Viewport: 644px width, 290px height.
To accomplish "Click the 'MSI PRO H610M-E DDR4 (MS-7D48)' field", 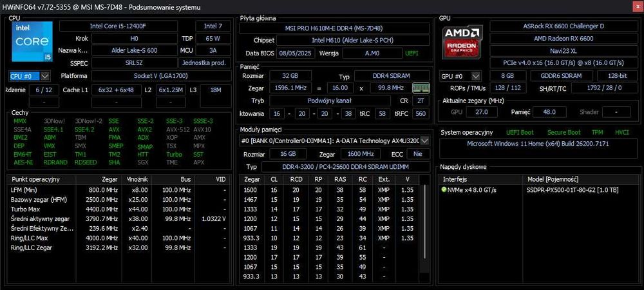I will 334,28.
